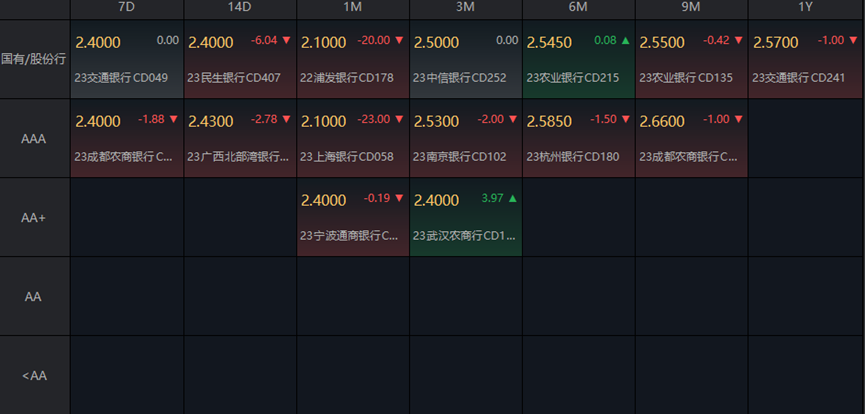
Task: Select the 1Y column header
Action: pos(804,8)
